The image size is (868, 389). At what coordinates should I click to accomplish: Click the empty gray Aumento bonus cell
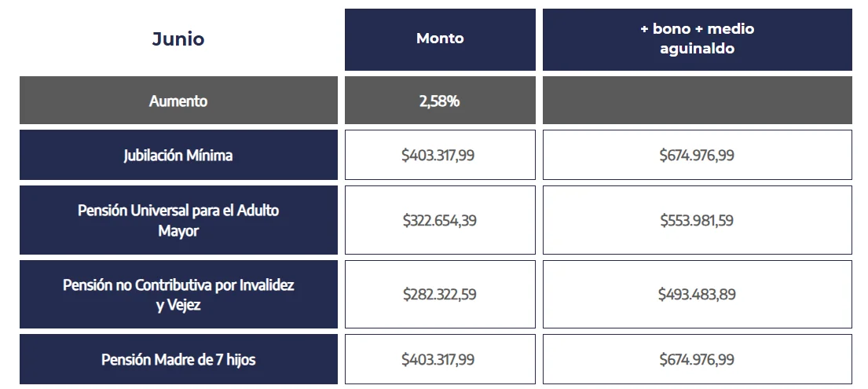coord(697,101)
